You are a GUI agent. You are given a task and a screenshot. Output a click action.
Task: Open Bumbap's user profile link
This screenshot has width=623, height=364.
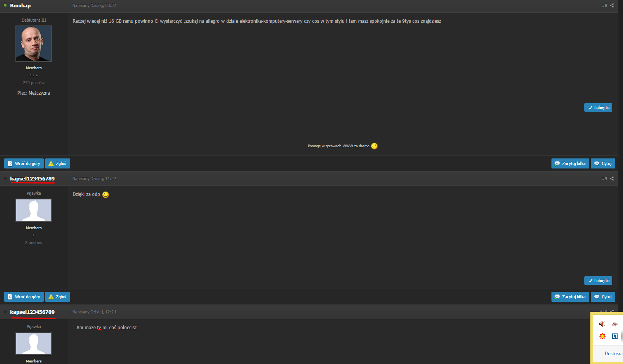pyautogui.click(x=20, y=5)
